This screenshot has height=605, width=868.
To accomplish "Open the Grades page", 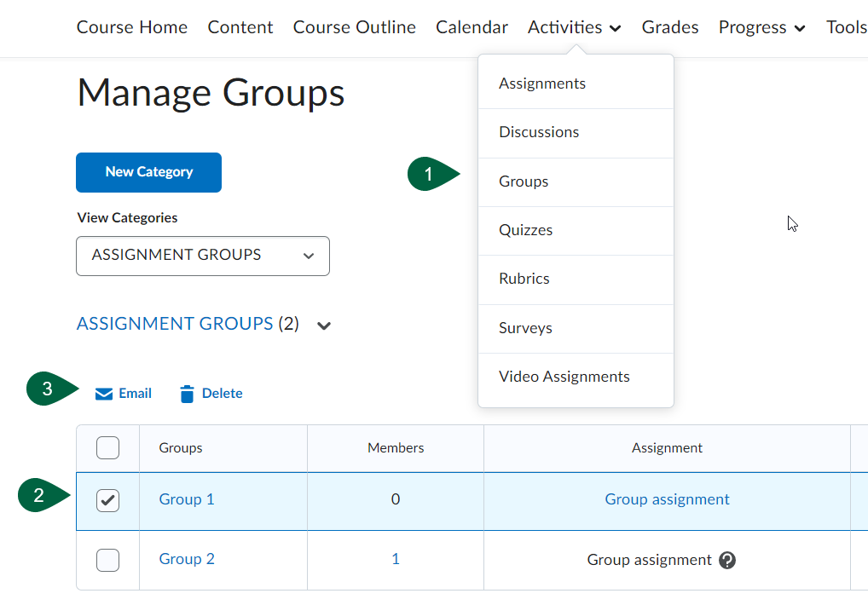I will pyautogui.click(x=669, y=27).
